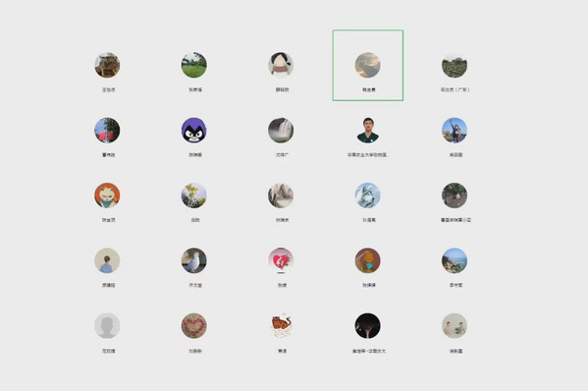Click the yellow flowers against sky avatar

pyautogui.click(x=194, y=195)
